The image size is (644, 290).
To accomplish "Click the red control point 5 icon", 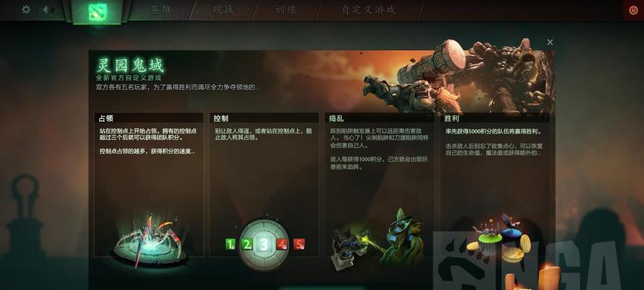I will (299, 245).
